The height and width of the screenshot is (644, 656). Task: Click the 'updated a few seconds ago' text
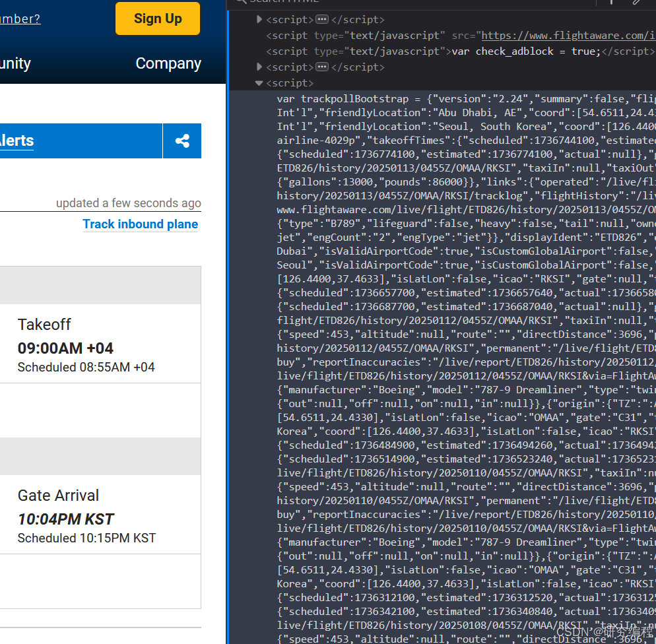click(129, 203)
